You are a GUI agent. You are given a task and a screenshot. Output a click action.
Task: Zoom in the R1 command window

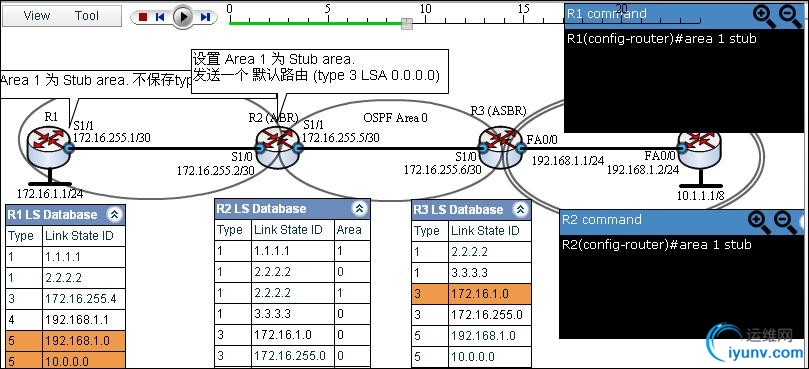[764, 16]
